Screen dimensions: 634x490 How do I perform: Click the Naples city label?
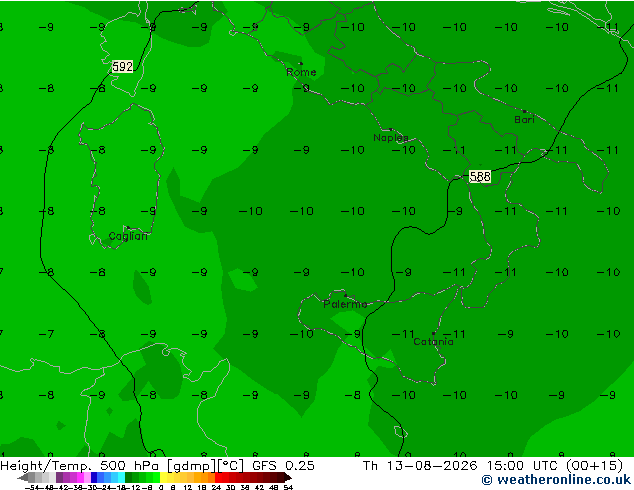(x=391, y=138)
